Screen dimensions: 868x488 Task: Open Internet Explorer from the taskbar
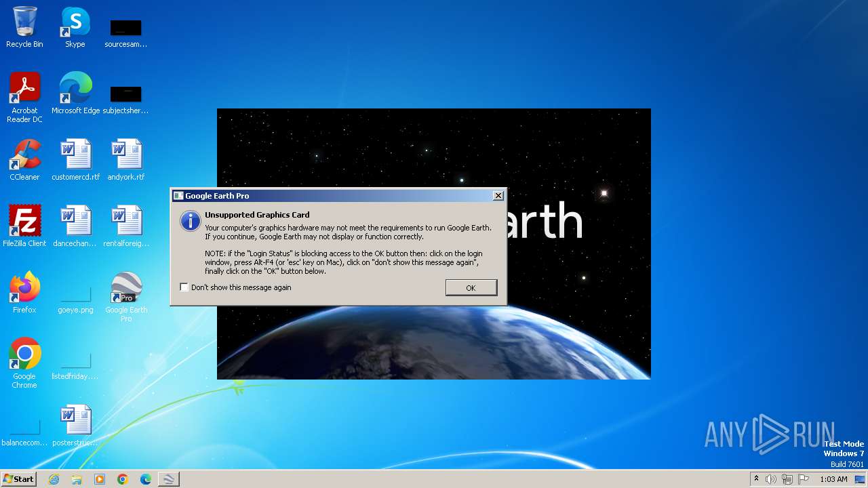point(54,479)
